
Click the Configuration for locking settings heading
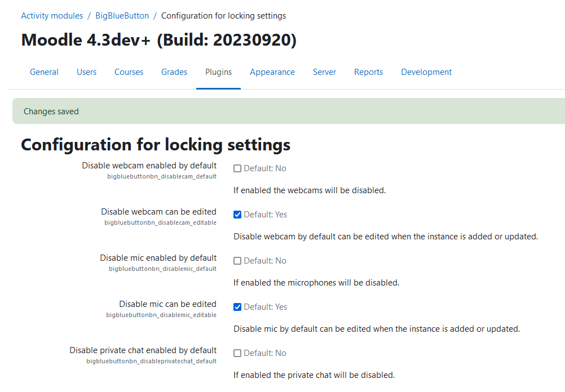pyautogui.click(x=156, y=145)
